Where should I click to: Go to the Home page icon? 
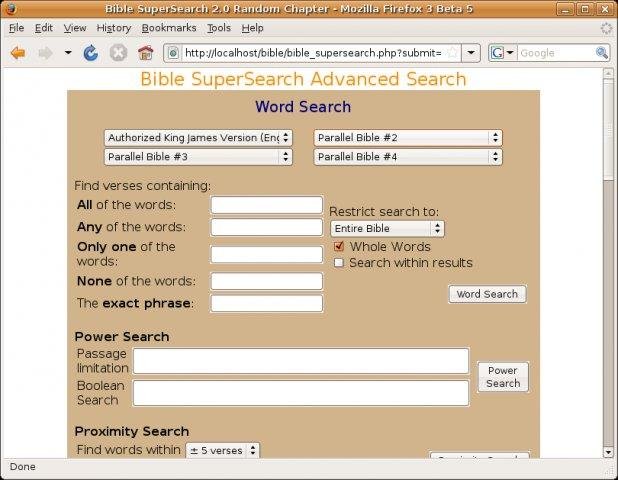(x=145, y=53)
